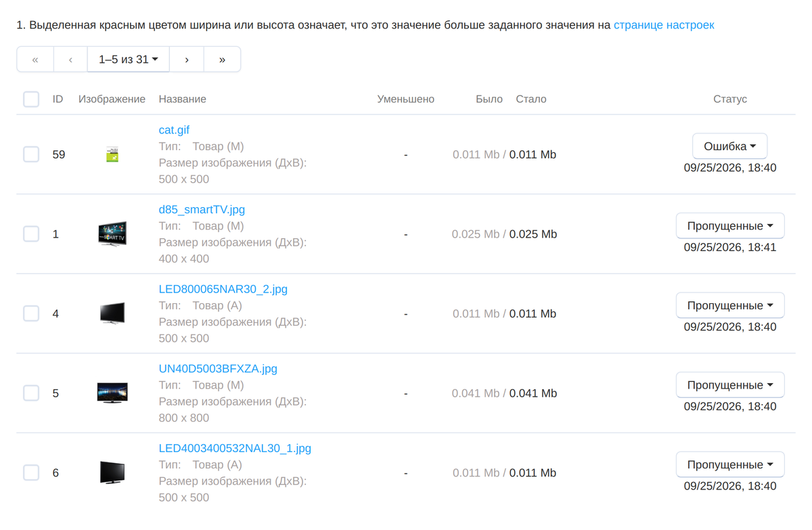Open the d85_smartTV.jpg link

point(202,209)
